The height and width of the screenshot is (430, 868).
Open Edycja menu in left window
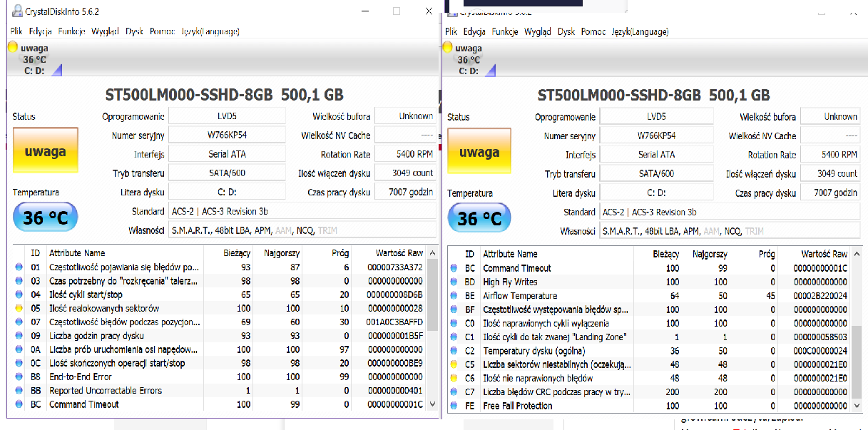click(x=41, y=31)
